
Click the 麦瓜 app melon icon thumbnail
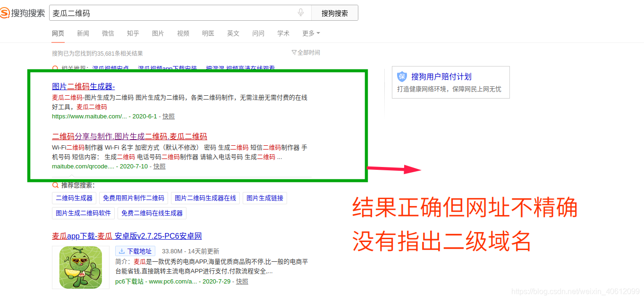coord(81,267)
